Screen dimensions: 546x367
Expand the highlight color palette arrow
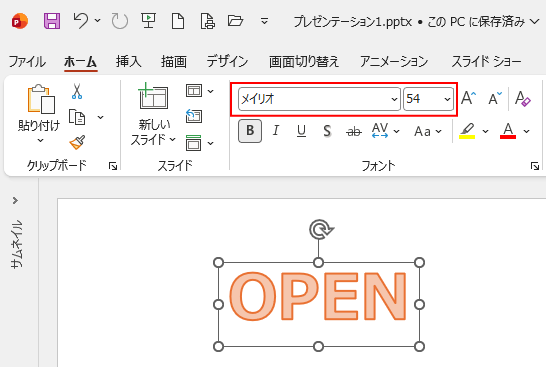point(485,131)
